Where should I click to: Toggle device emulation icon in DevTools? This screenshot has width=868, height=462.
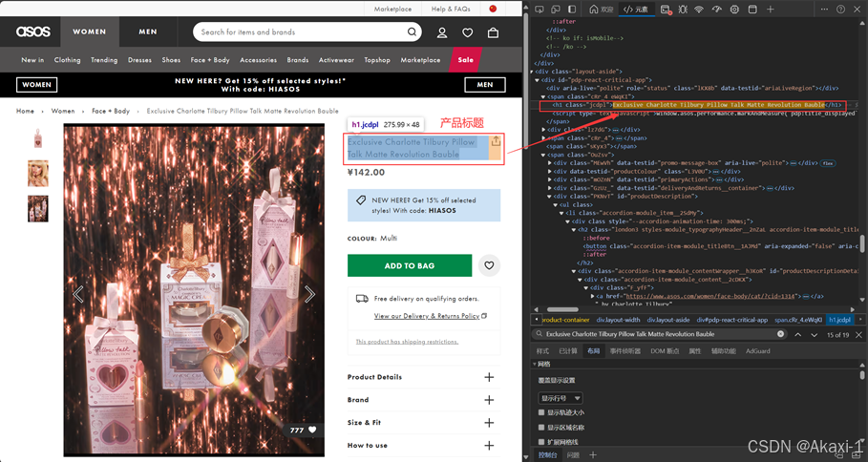pyautogui.click(x=556, y=9)
